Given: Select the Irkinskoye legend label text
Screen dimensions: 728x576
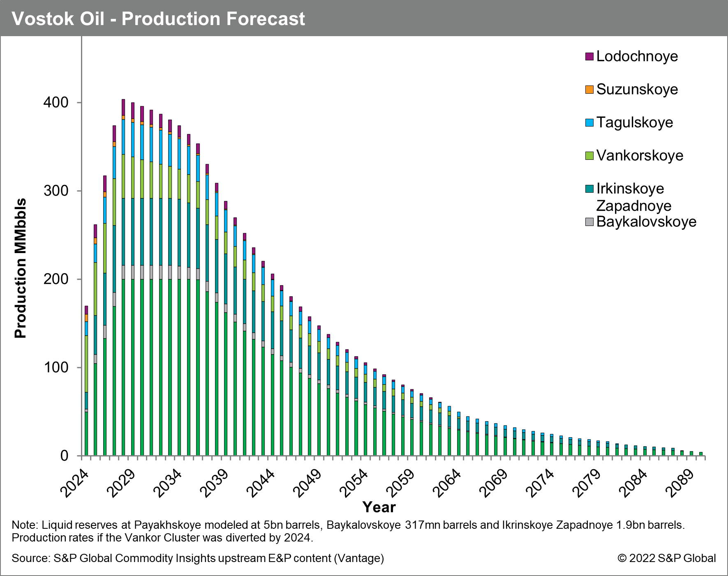Looking at the screenshot, I should 630,189.
